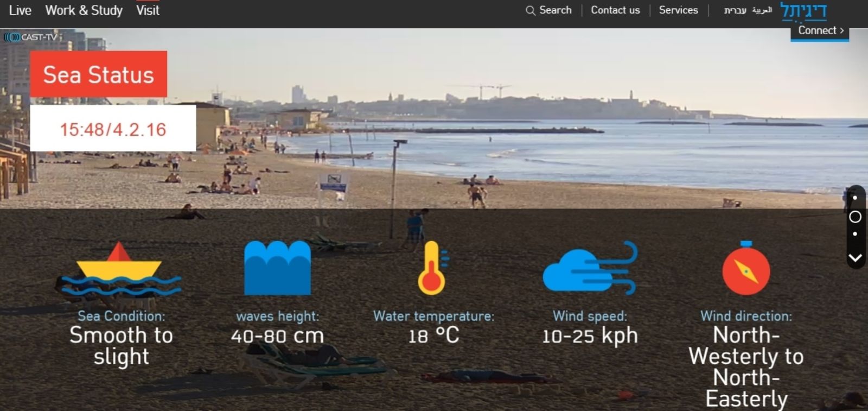Open the Services menu

[x=678, y=10]
